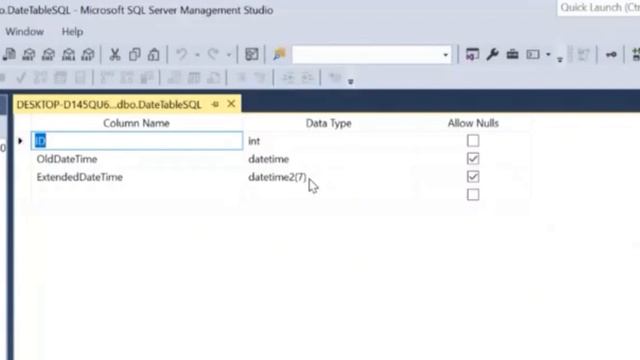
Task: Uncheck Allow Nulls for ExtendedDateTime
Action: pos(473,177)
